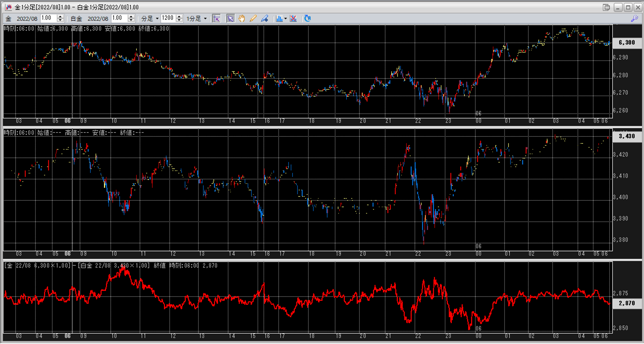Open settings via the wrench icon
This screenshot has width=644, height=344.
[x=634, y=18]
